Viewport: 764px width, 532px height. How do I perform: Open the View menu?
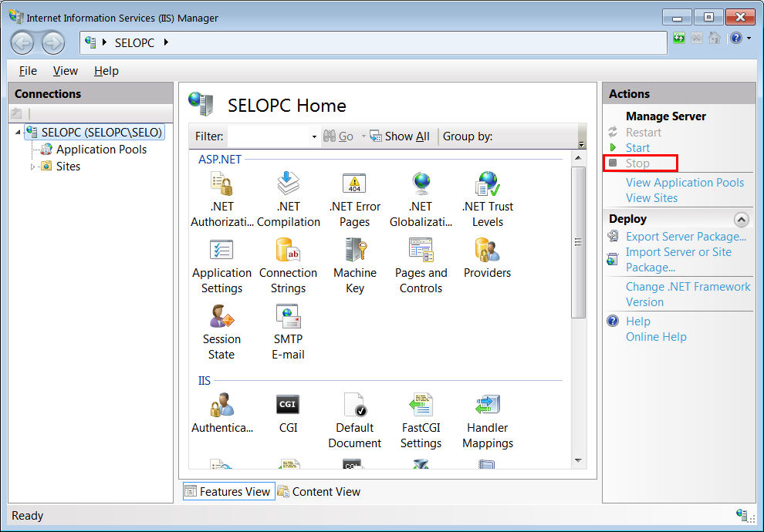(66, 71)
